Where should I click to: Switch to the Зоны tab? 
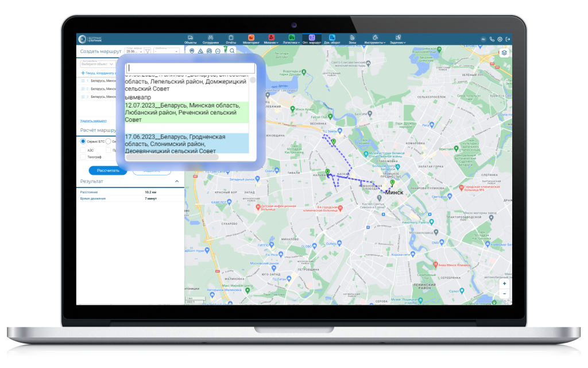click(x=352, y=39)
